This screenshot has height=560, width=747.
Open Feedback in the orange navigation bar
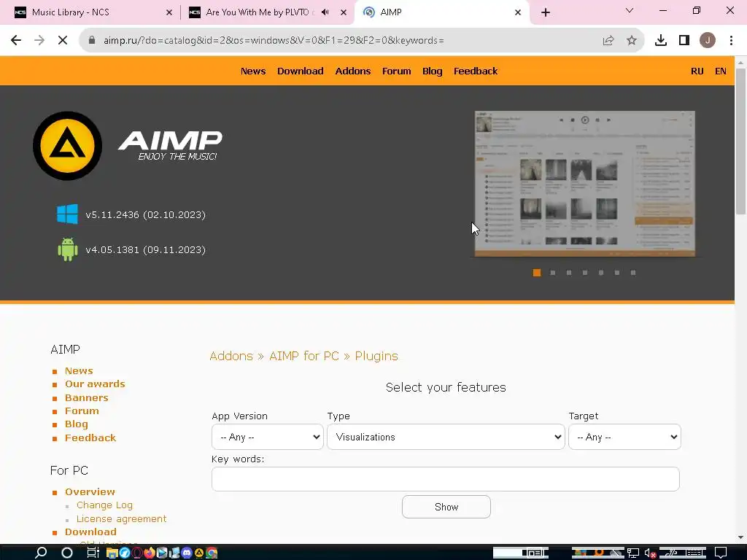(476, 71)
